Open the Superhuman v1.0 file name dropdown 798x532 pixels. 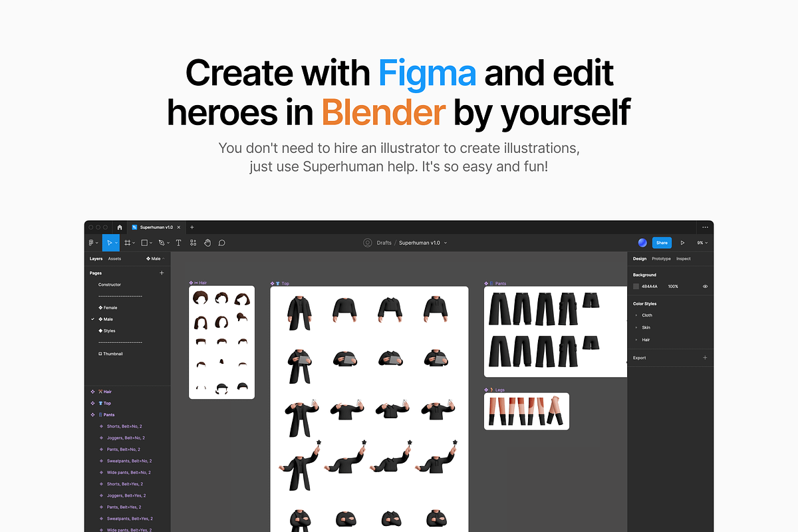446,243
